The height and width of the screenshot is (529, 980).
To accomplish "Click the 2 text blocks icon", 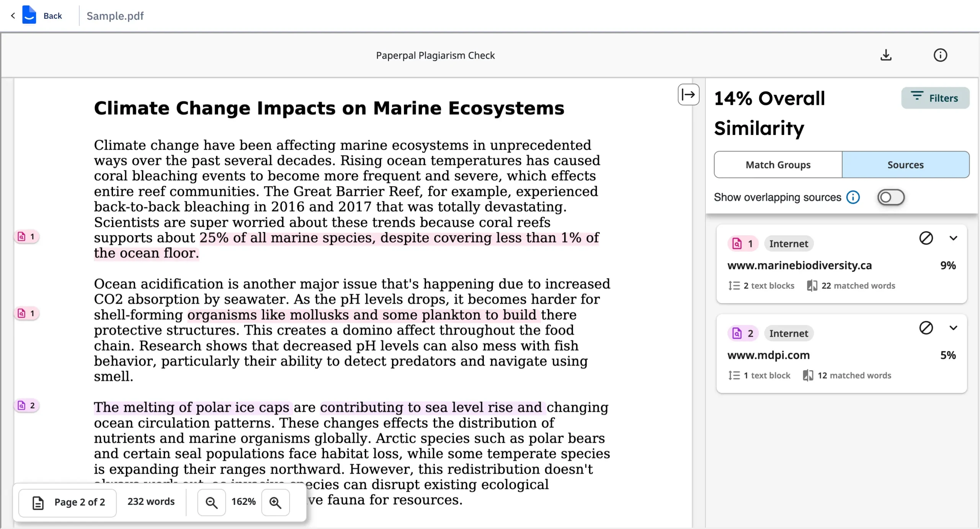I will tap(734, 286).
